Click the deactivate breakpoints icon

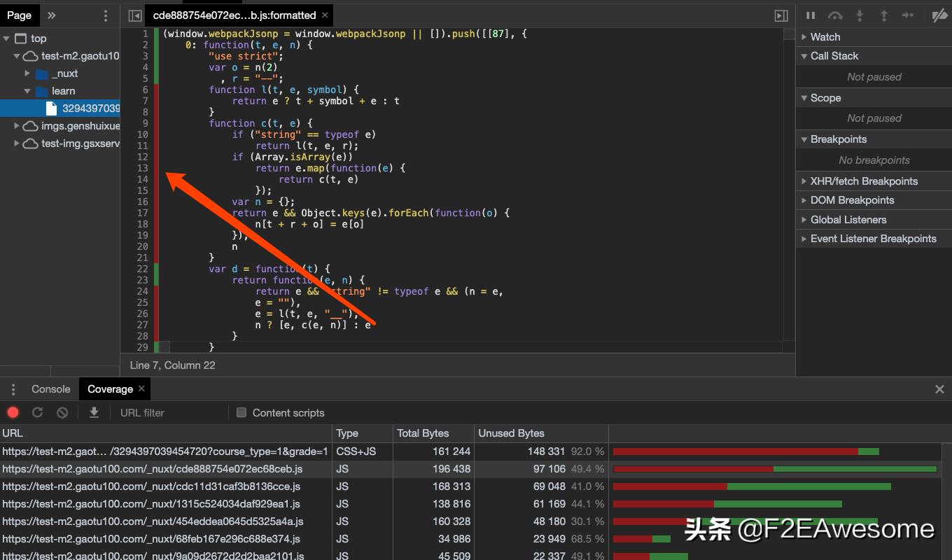[x=939, y=15]
